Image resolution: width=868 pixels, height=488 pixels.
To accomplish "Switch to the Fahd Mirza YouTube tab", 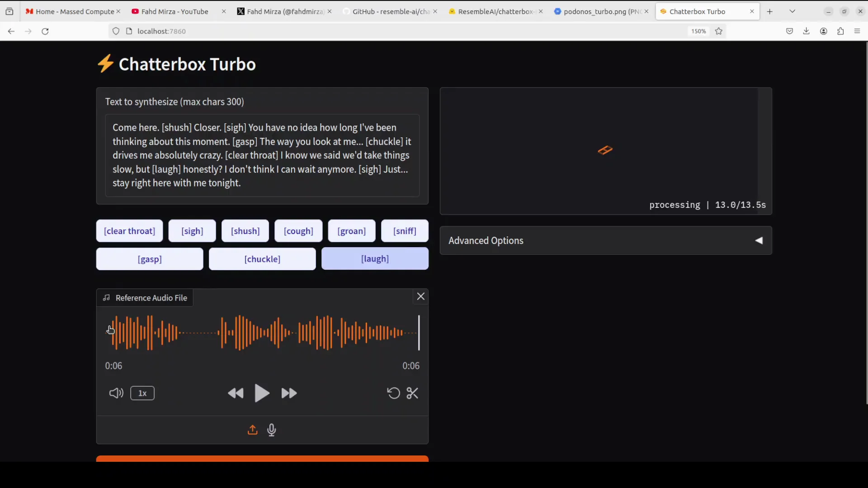I will point(174,11).
